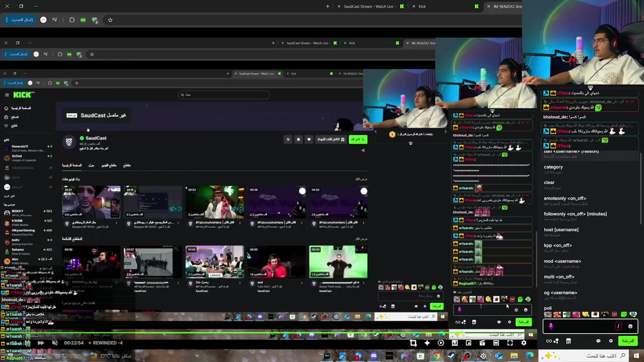
Task: Click the Windows taskbar search box
Action: pos(584,356)
